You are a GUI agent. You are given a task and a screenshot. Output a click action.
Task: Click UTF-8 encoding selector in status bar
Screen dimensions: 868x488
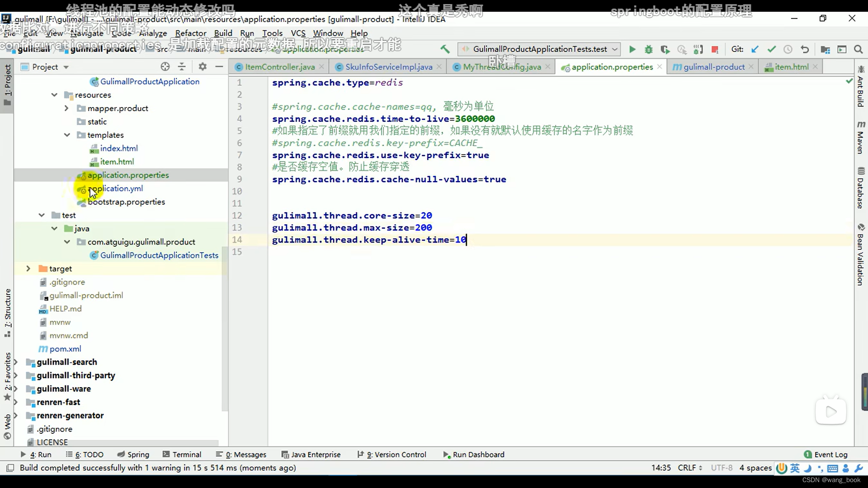tap(722, 468)
